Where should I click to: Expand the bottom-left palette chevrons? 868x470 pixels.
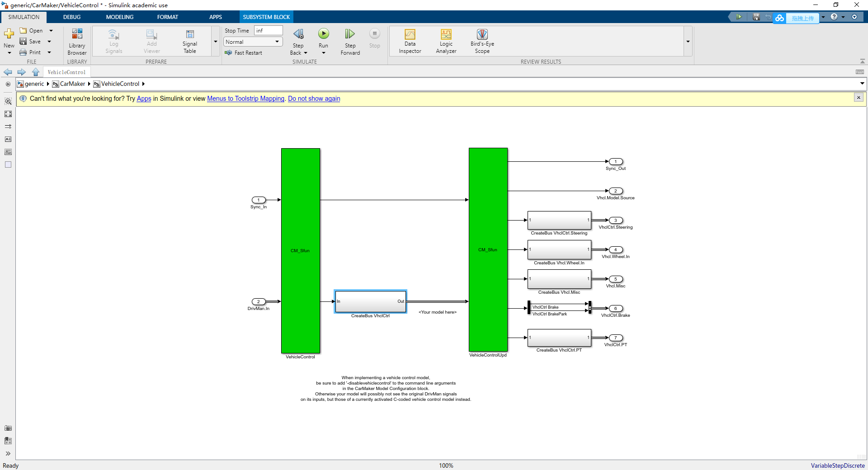point(8,453)
